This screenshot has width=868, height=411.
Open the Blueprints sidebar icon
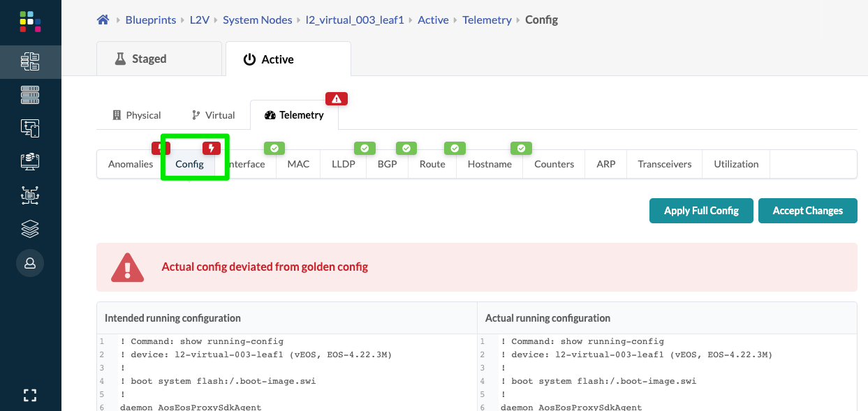30,61
